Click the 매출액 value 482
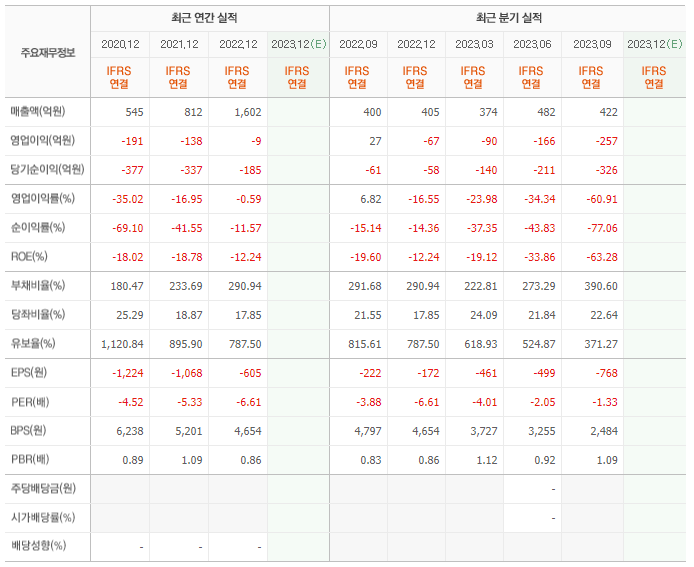Screen dimensions: 694x567 point(546,112)
